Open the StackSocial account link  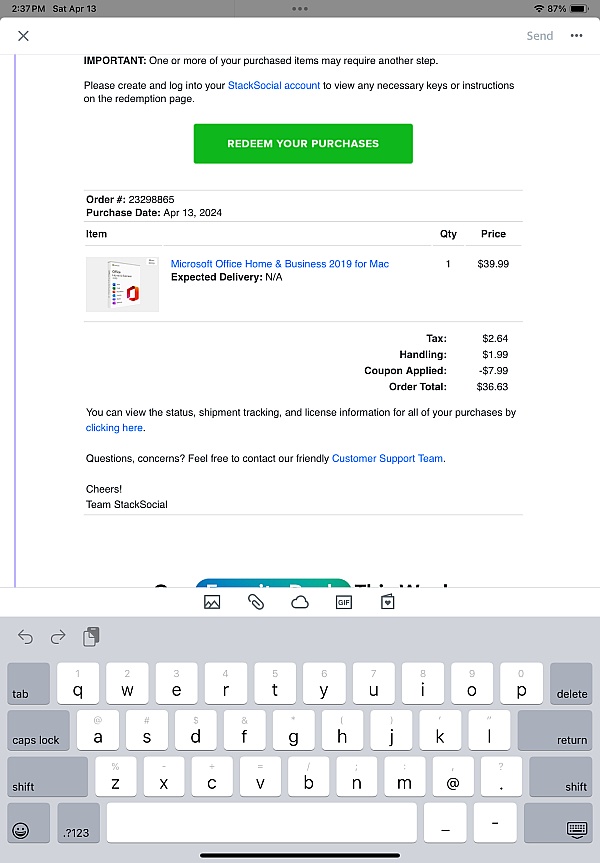click(274, 86)
